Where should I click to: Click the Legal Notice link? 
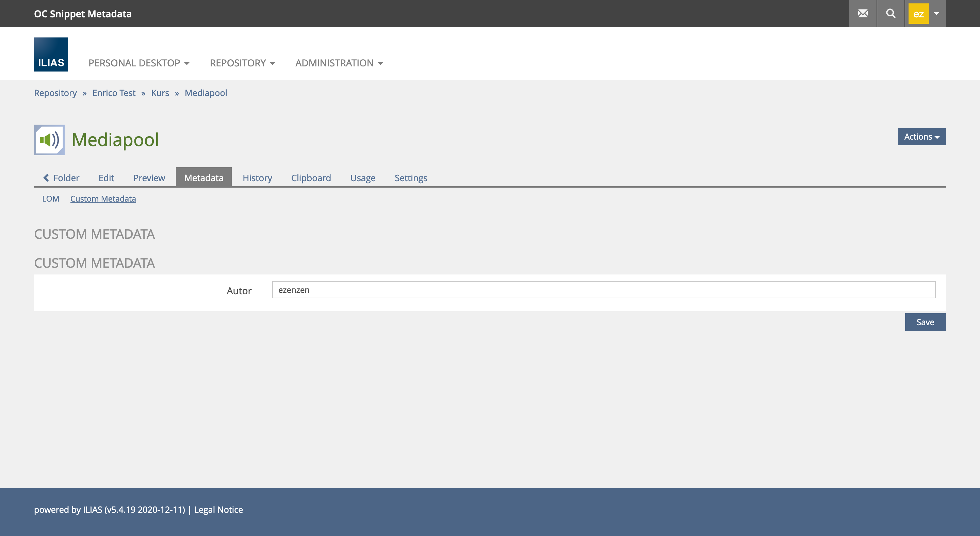218,509
